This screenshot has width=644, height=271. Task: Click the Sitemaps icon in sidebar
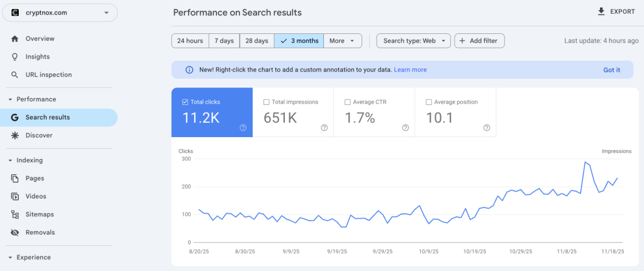pyautogui.click(x=14, y=214)
